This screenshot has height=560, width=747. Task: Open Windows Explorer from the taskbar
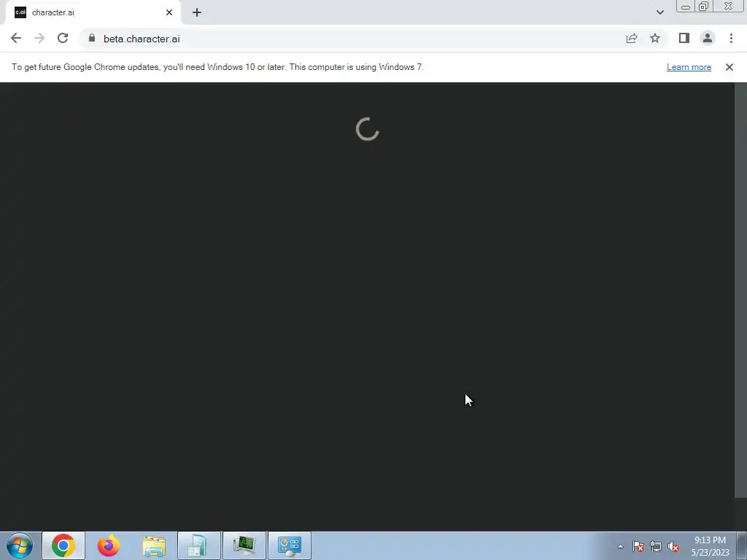click(154, 545)
